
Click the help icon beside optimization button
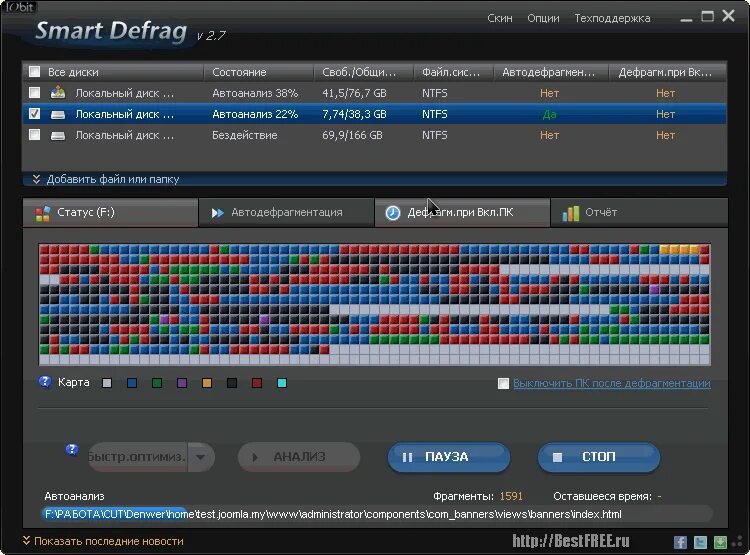(72, 449)
